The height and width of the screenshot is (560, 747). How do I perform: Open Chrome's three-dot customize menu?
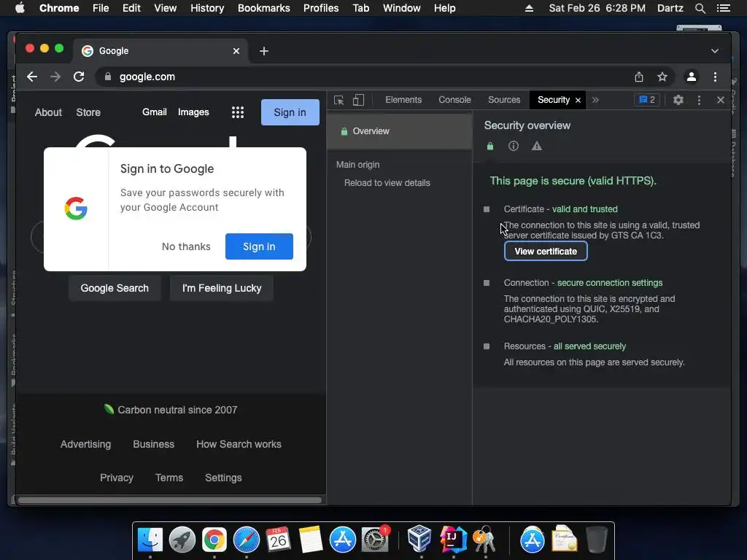pyautogui.click(x=715, y=77)
